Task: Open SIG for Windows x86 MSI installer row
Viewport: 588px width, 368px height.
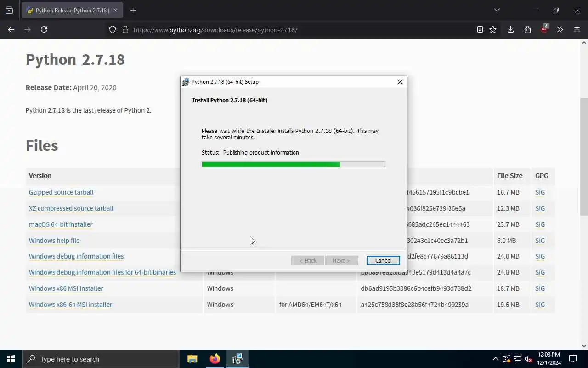Action: [x=540, y=288]
